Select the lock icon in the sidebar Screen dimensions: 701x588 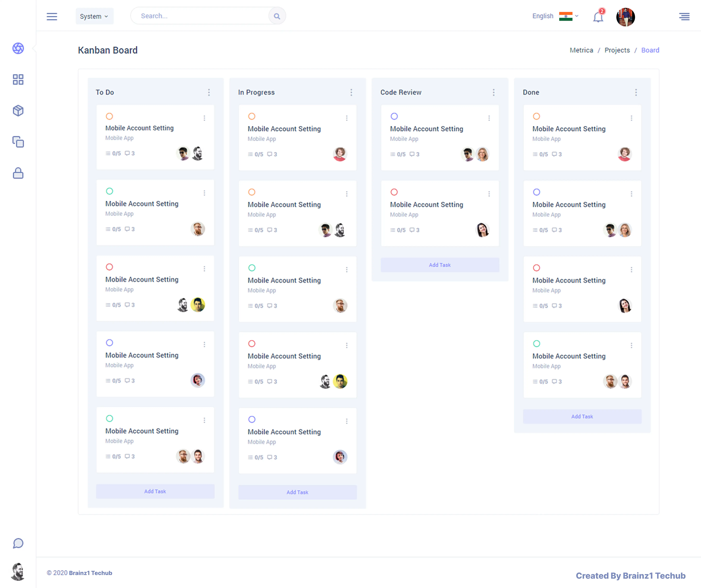(x=18, y=173)
